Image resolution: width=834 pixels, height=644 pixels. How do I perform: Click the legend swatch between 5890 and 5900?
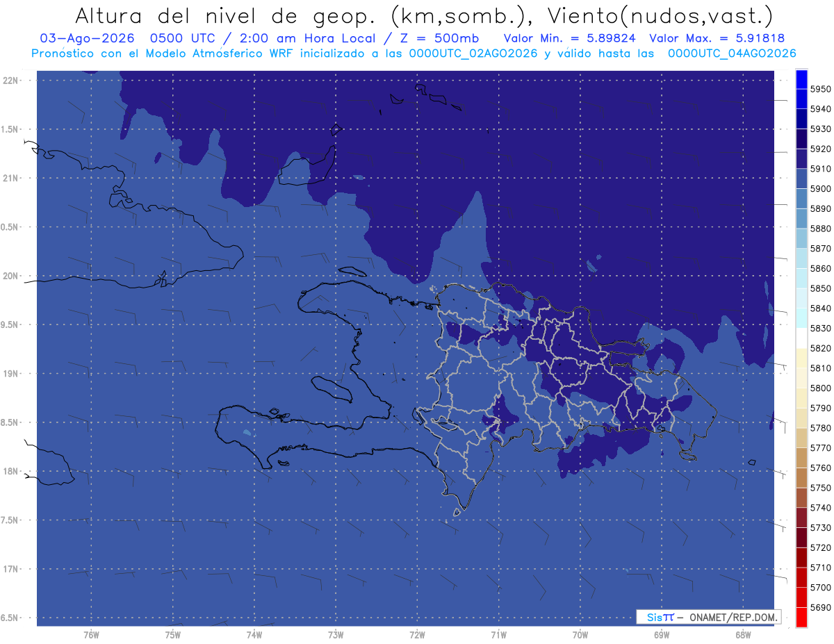click(x=801, y=199)
